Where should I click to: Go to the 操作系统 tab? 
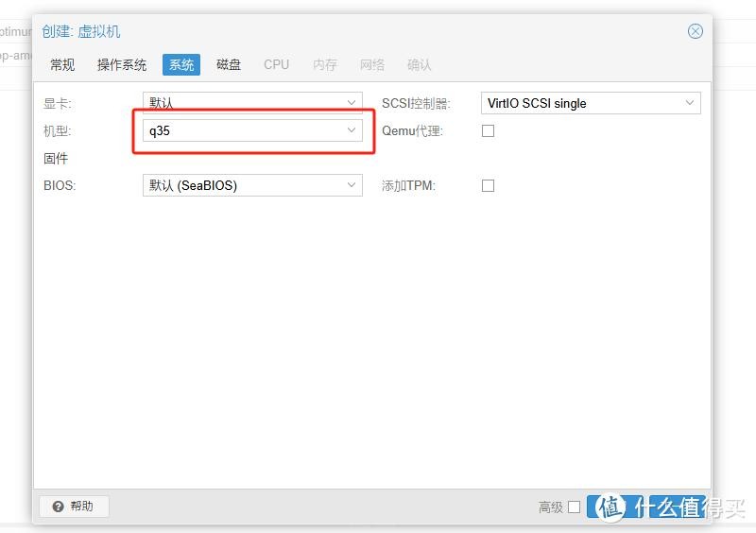122,65
